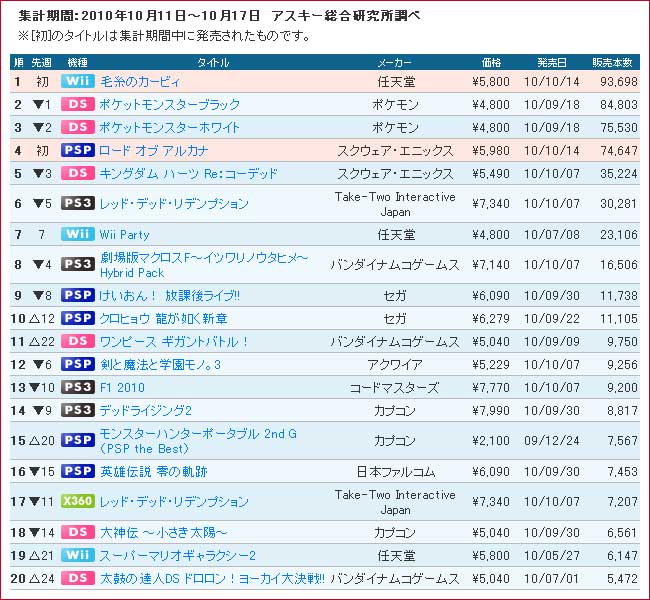Open the ポケットモンスターホワイト title link
The height and width of the screenshot is (600, 650).
tap(170, 127)
